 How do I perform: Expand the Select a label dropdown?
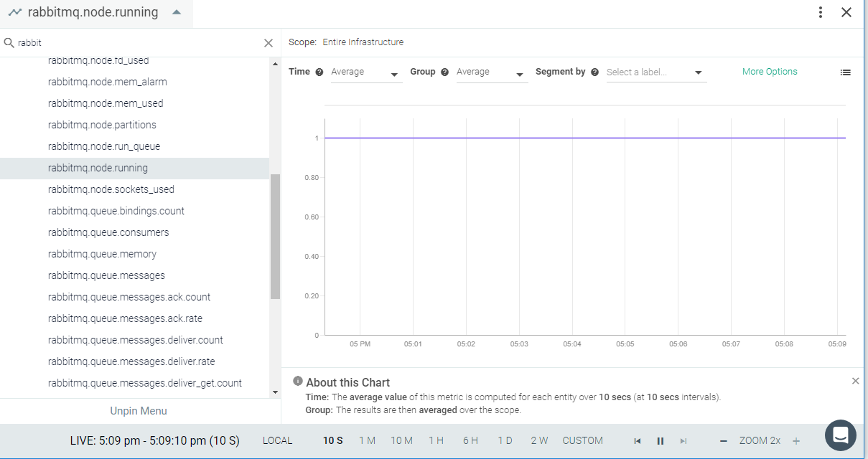[656, 72]
